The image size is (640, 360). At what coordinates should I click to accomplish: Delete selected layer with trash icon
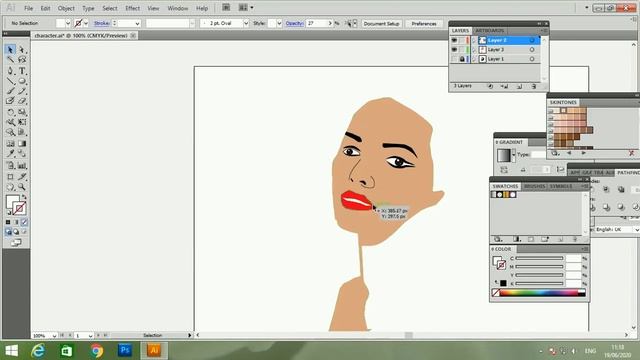coord(533,87)
